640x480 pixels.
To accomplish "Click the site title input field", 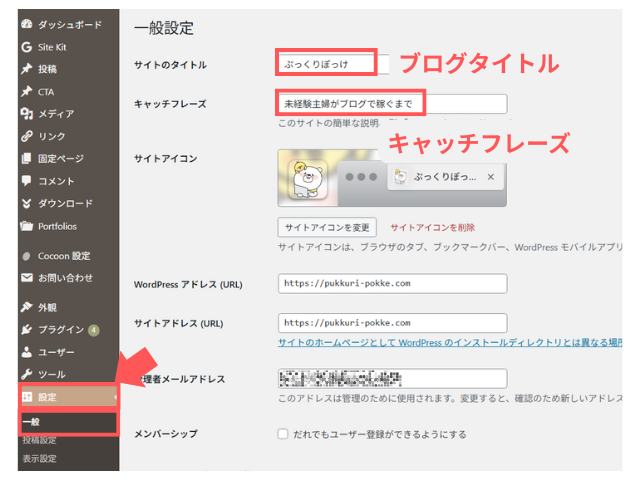I will point(326,64).
